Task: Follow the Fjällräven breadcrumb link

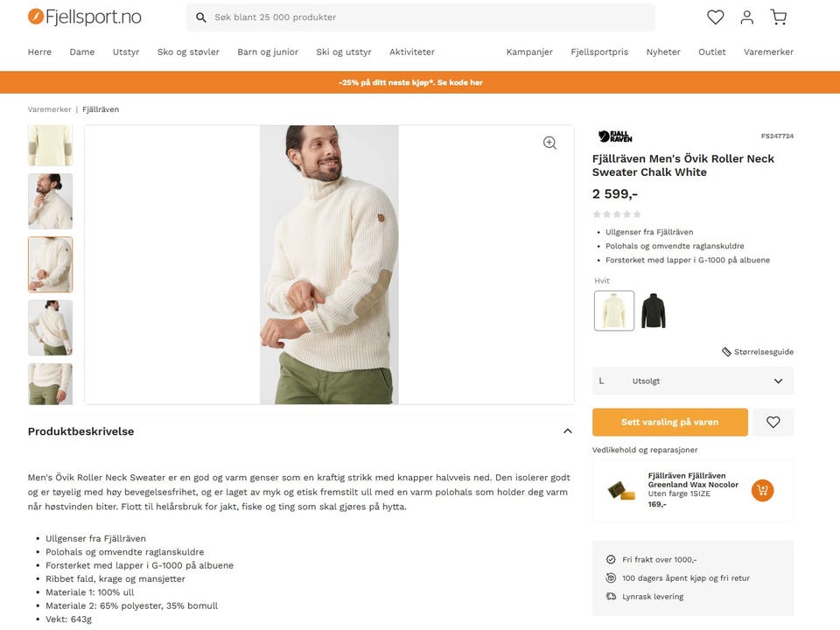Action: pos(101,109)
